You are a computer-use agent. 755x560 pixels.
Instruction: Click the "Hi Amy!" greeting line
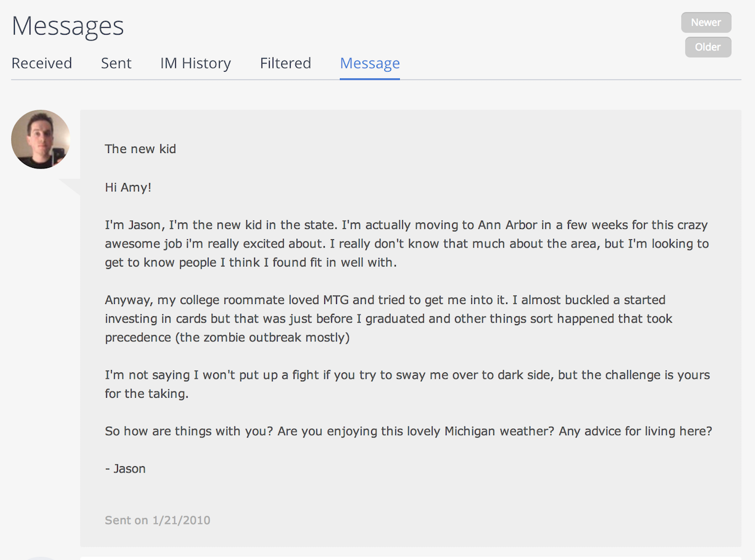[x=128, y=187]
